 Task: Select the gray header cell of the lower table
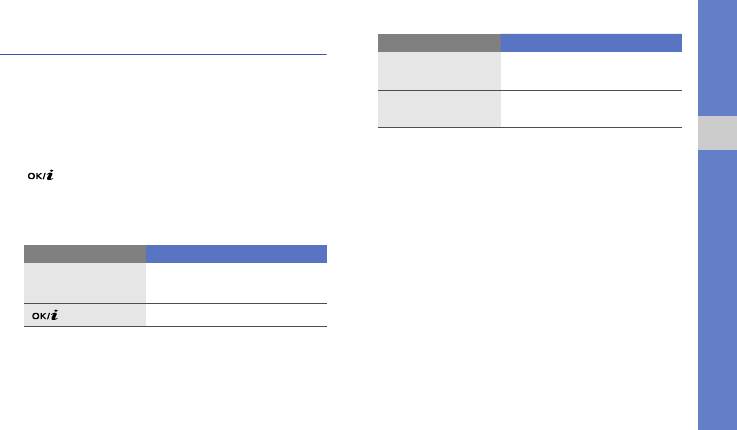click(85, 253)
